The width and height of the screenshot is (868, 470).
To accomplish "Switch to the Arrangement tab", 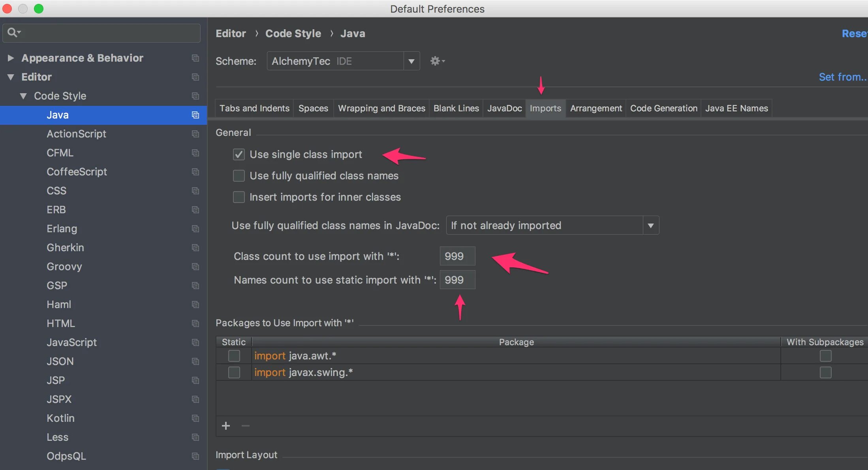I will 596,108.
